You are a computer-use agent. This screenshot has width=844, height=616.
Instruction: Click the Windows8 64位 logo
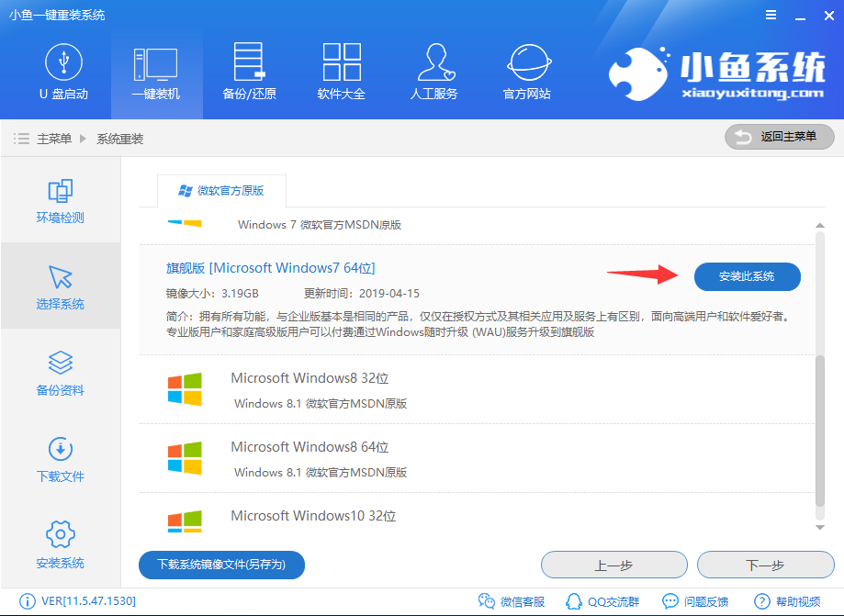point(185,458)
